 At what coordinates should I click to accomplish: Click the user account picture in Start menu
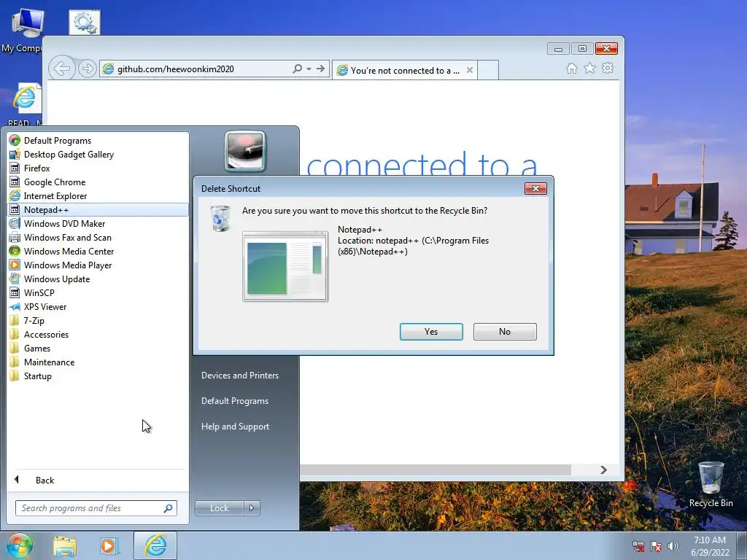245,151
